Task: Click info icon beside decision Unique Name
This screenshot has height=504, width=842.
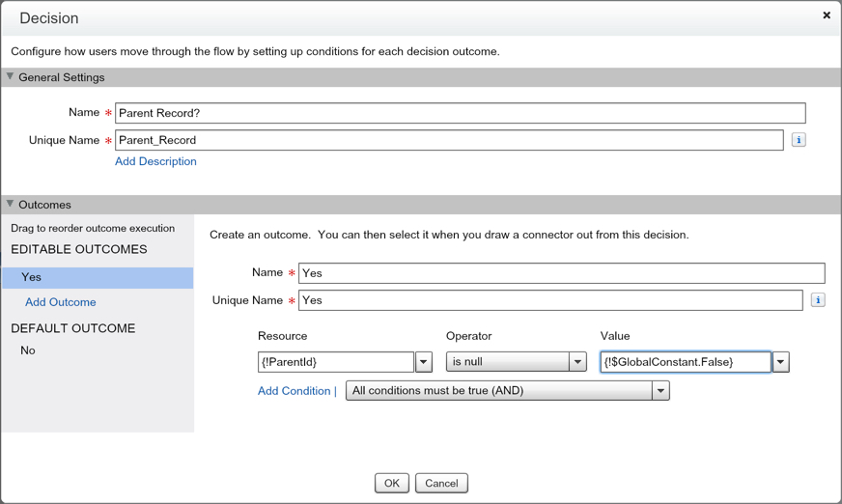Action: [x=799, y=140]
